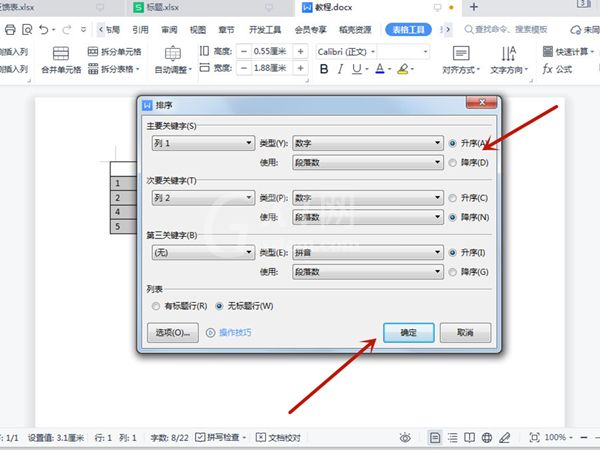Open third key 类型(E) 拼音 dropdown

(368, 253)
